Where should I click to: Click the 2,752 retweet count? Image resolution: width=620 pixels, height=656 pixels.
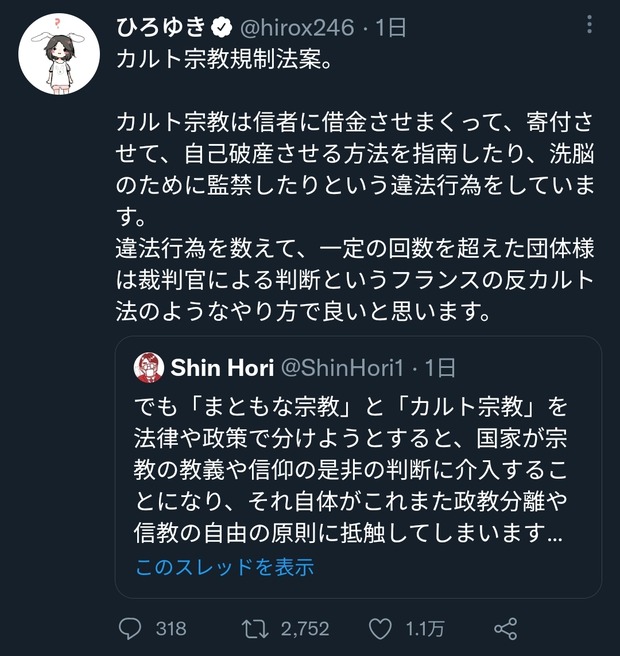tap(305, 629)
